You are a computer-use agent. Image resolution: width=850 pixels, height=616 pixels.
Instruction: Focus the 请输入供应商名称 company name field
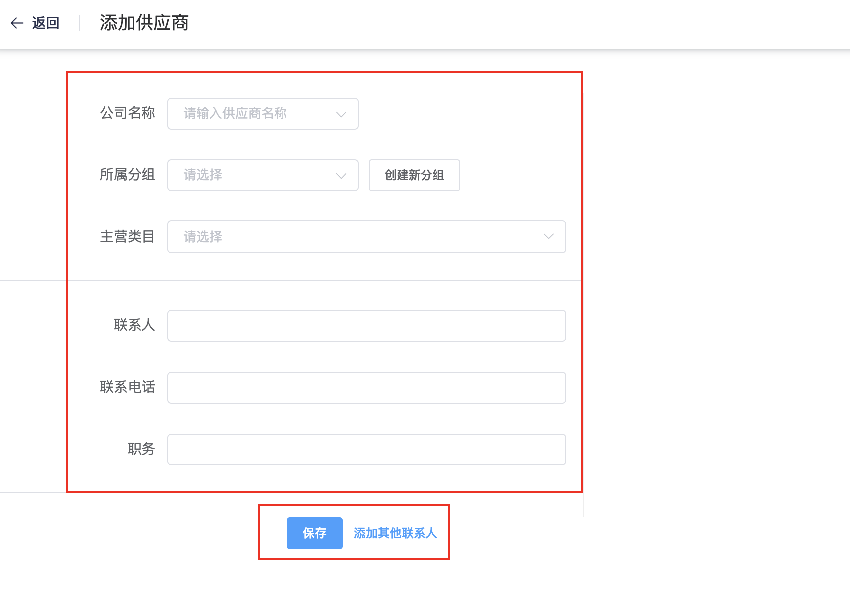[x=249, y=114]
